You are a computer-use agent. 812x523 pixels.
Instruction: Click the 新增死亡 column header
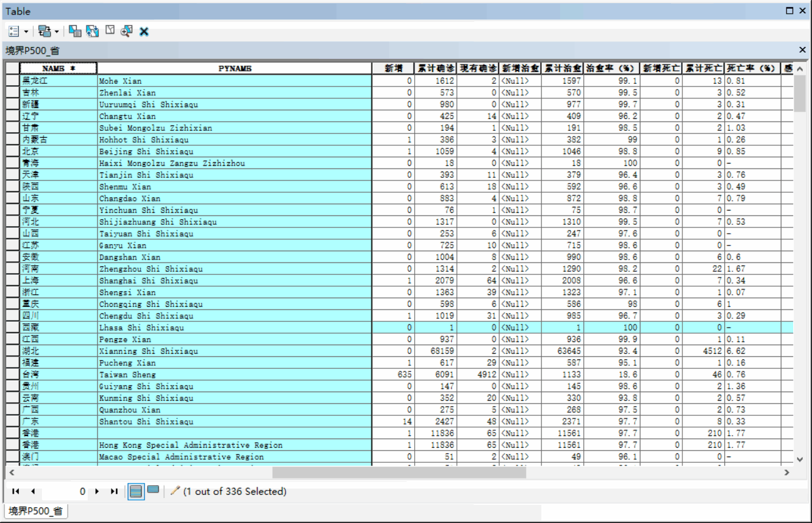(661, 68)
